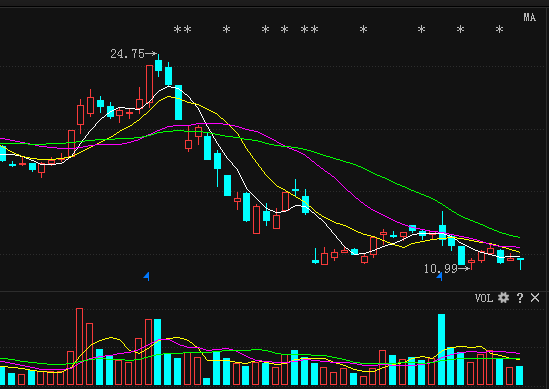Select the 24.75 high price label
The image size is (549, 389).
click(127, 54)
